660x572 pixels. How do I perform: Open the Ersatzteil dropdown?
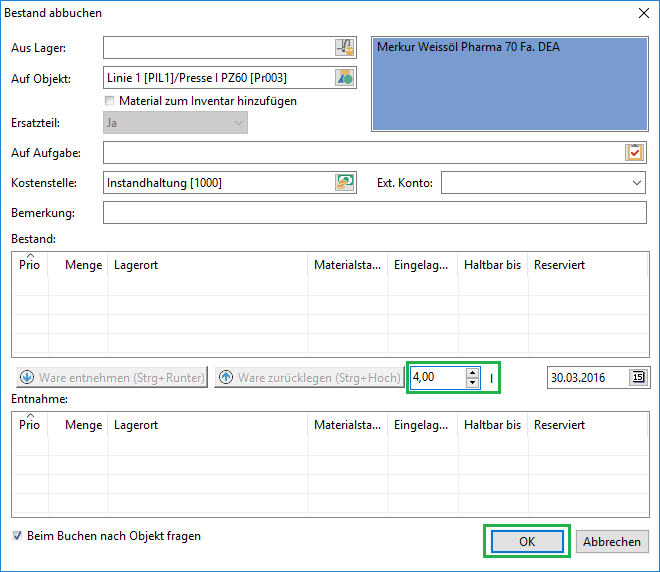point(175,123)
